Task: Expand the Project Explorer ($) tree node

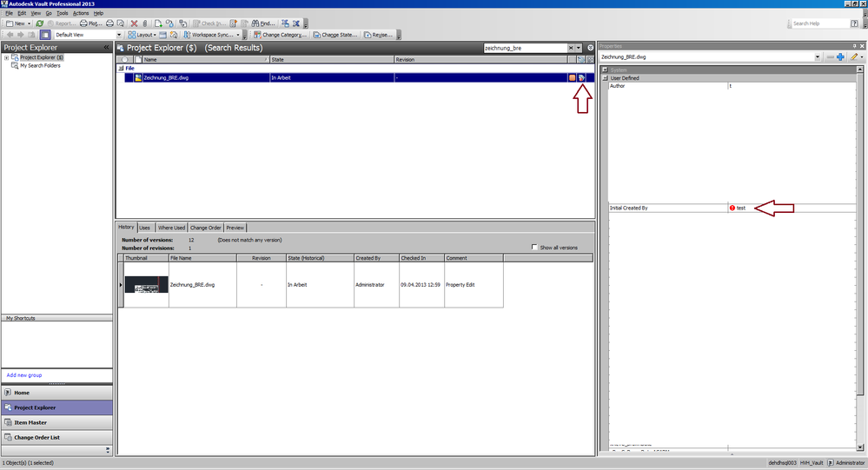Action: pyautogui.click(x=7, y=57)
